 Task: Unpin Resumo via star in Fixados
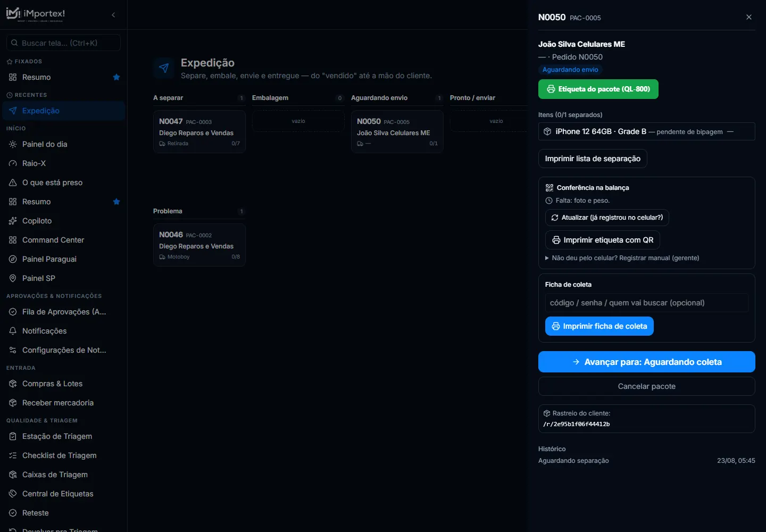[116, 77]
